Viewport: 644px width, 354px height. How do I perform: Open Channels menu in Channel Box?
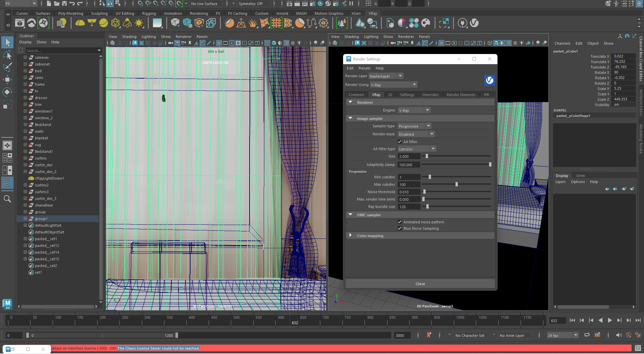click(562, 43)
